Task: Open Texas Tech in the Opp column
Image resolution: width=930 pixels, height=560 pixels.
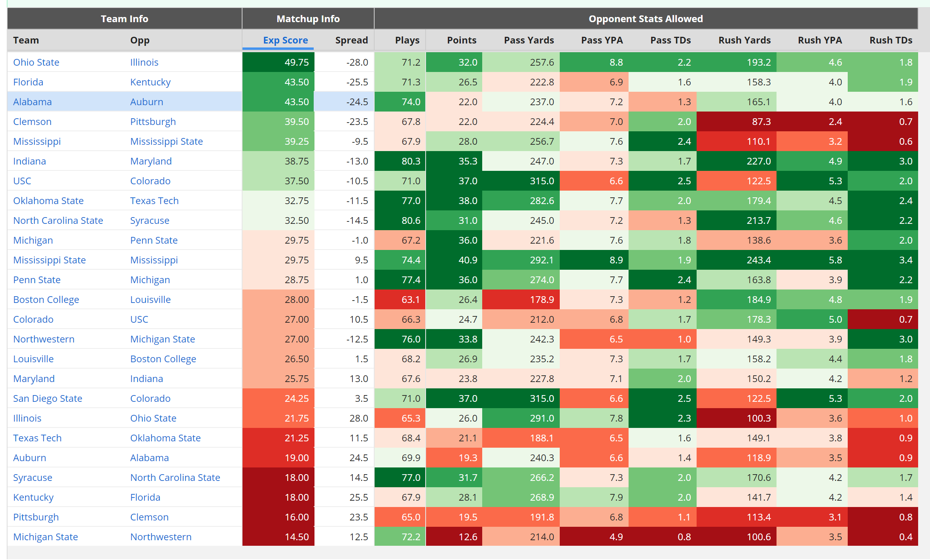Action: (x=154, y=201)
